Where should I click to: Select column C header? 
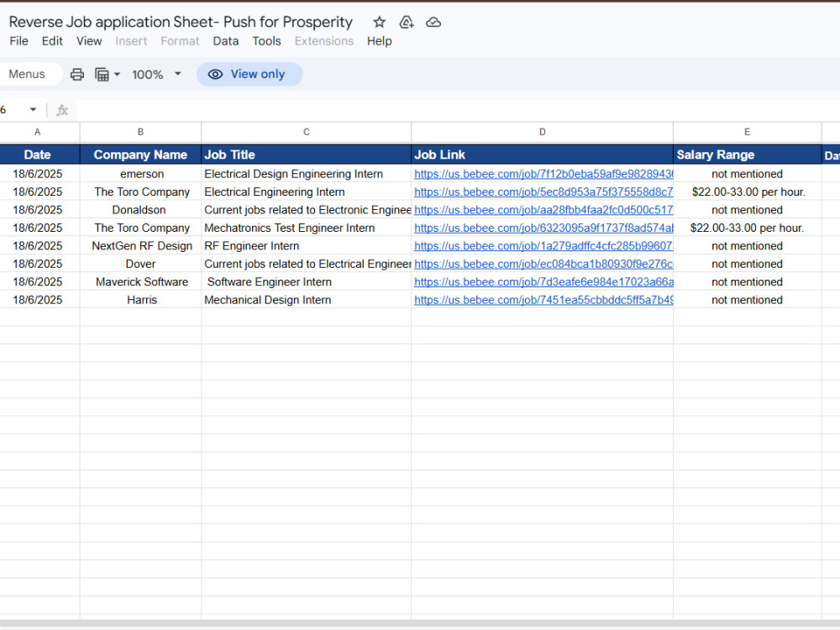[306, 132]
